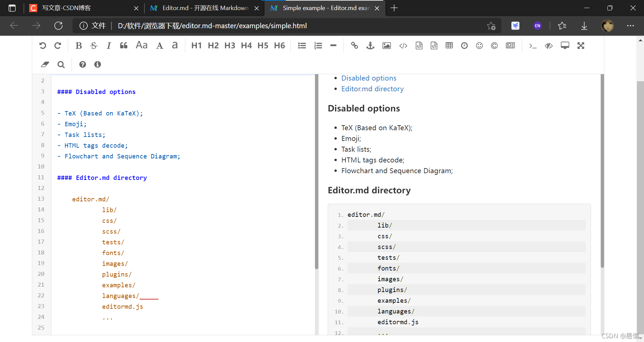Insert date and time with clock icon
Image resolution: width=644 pixels, height=342 pixels.
(464, 46)
